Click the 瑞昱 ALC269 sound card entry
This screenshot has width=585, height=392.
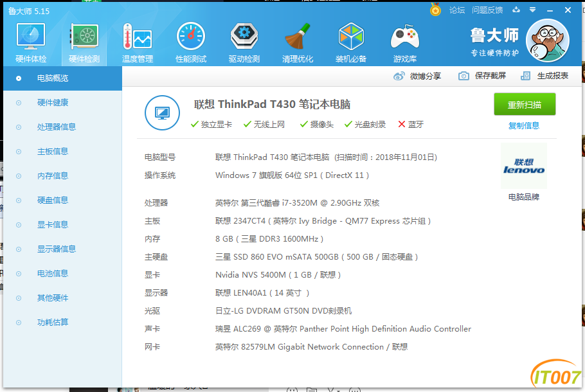pyautogui.click(x=343, y=329)
